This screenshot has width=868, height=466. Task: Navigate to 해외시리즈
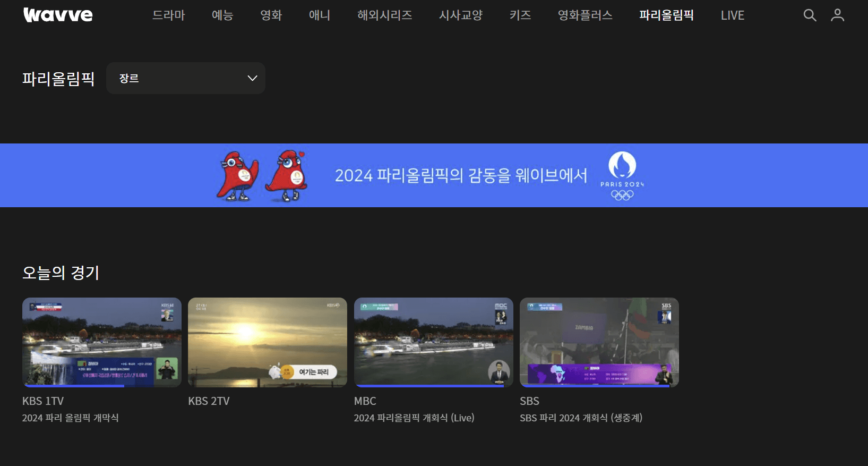tap(385, 15)
